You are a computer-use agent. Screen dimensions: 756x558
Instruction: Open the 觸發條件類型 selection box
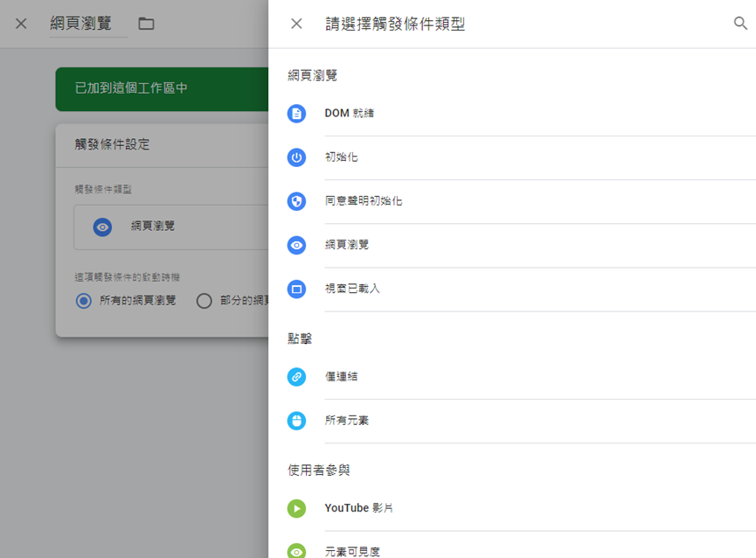pyautogui.click(x=171, y=227)
